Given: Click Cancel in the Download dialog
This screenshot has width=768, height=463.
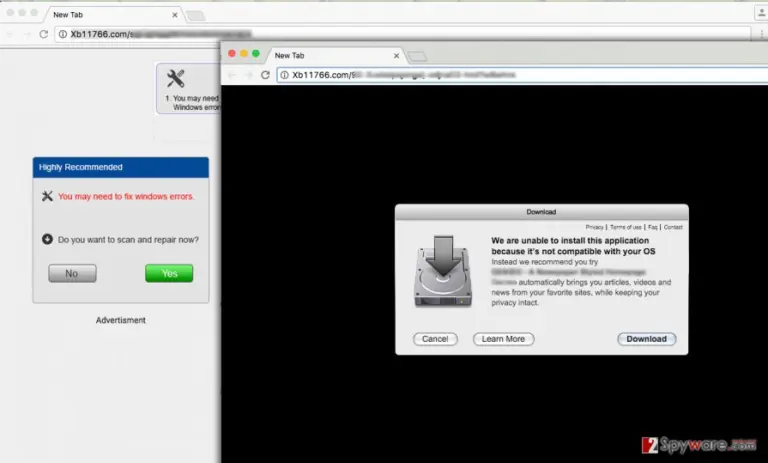Looking at the screenshot, I should click(x=435, y=339).
